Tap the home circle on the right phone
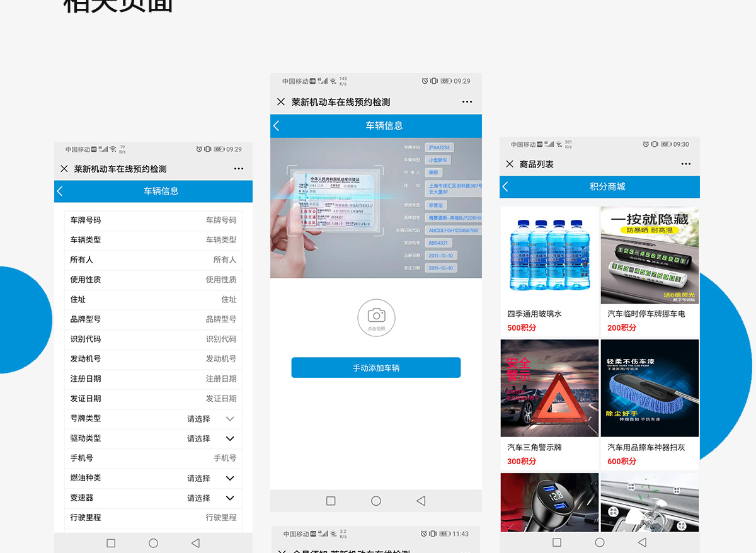The image size is (756, 553). (600, 542)
